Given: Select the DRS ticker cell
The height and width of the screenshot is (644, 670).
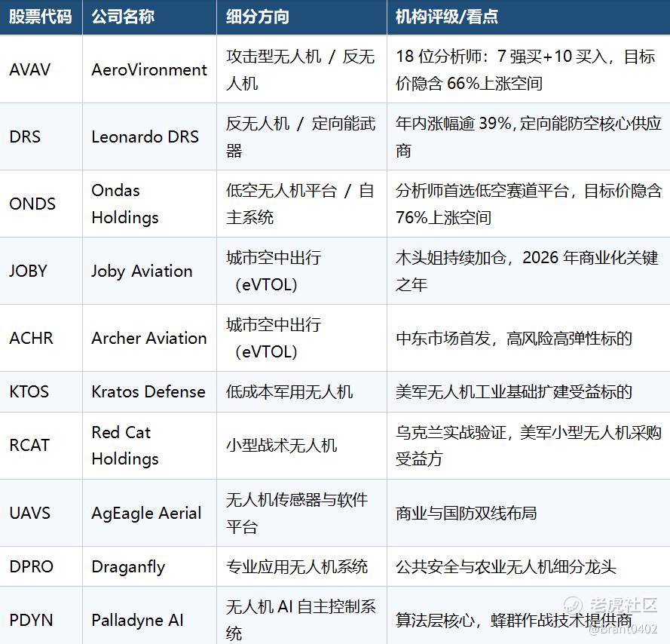Looking at the screenshot, I should 41,136.
